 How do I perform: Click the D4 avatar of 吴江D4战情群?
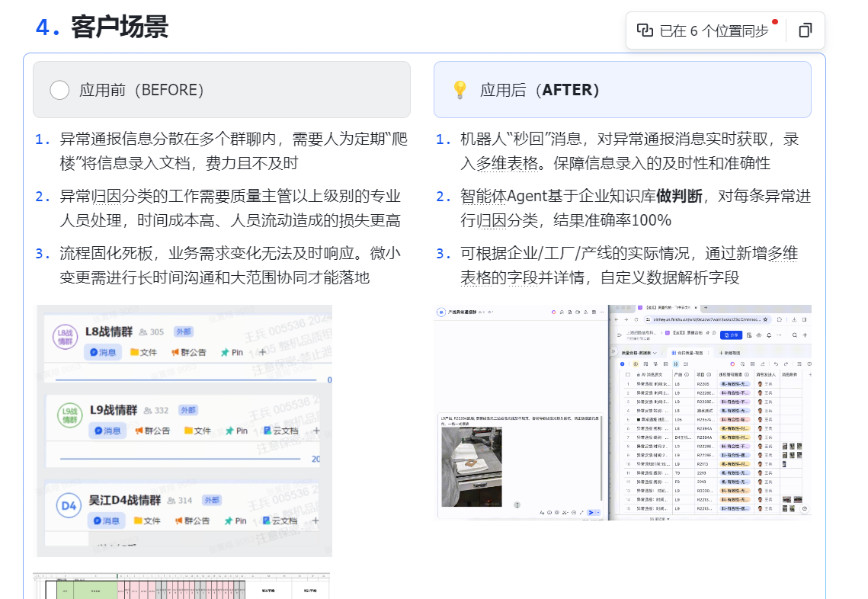point(69,506)
